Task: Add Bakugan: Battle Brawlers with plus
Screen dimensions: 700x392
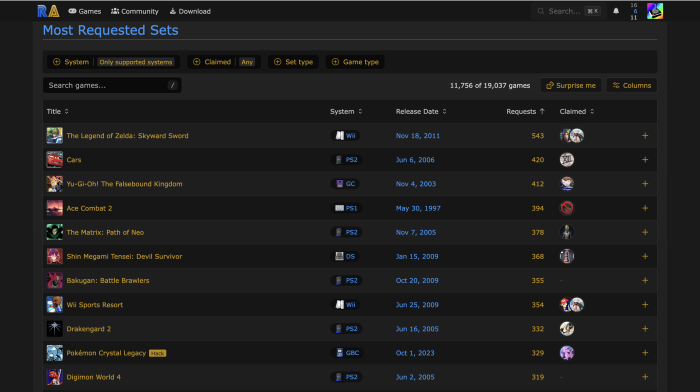Action: (x=645, y=280)
